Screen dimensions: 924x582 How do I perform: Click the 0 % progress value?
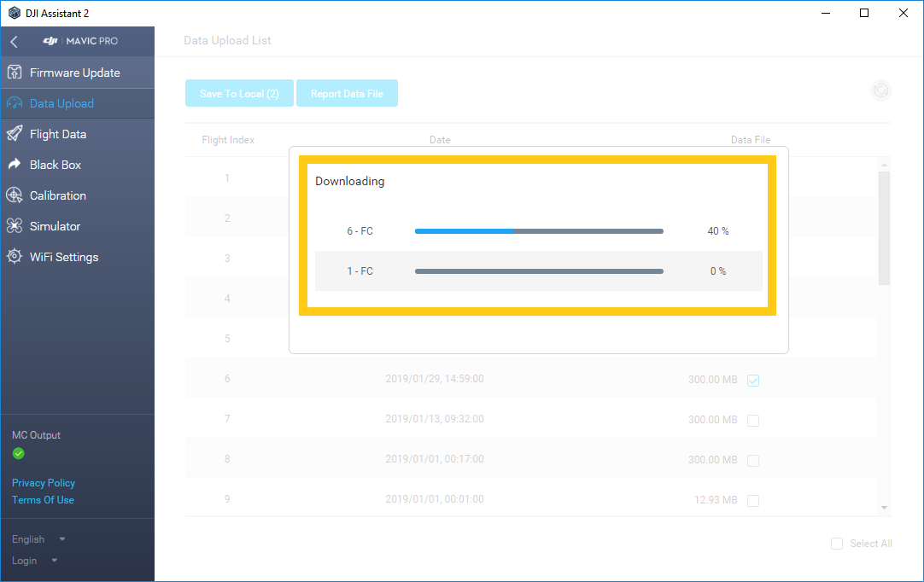click(x=718, y=271)
